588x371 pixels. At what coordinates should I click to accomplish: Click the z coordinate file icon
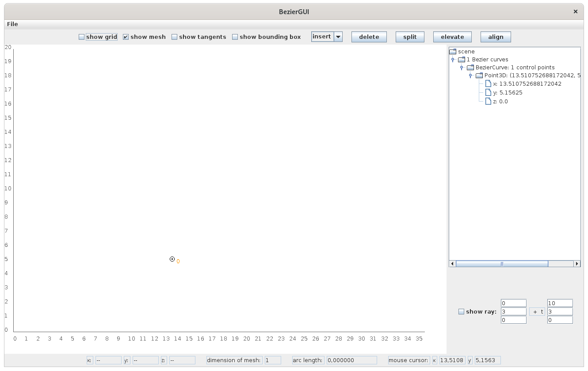[x=488, y=102]
